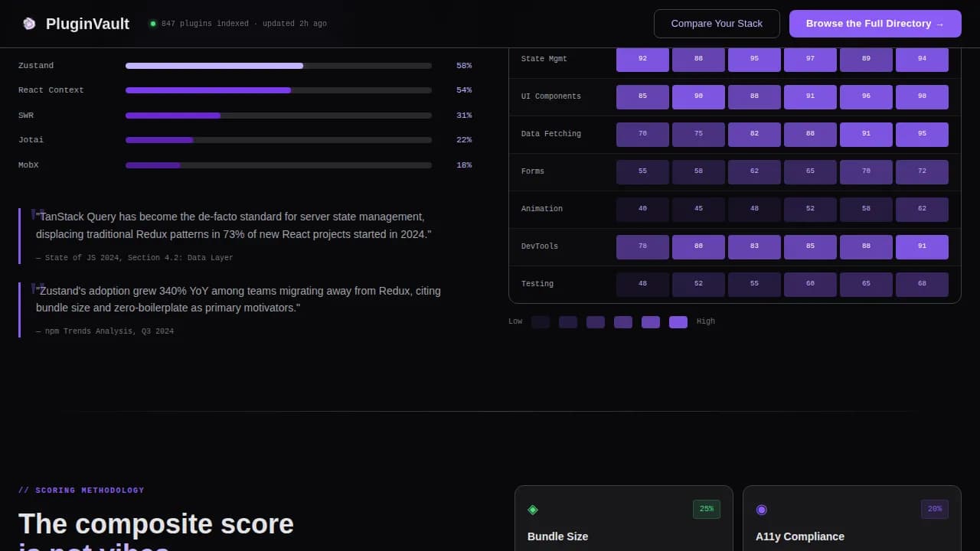Select the State Mgmt cell showing 97

click(x=810, y=59)
